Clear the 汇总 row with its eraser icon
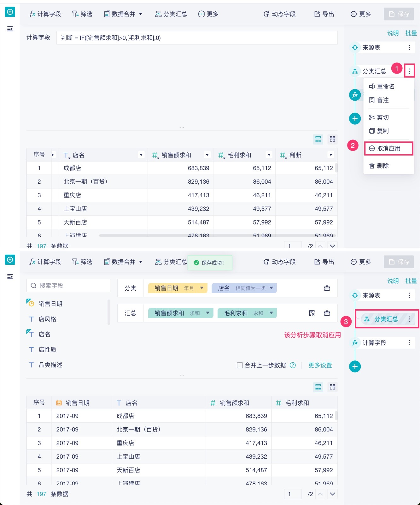Image resolution: width=420 pixels, height=505 pixels. [x=327, y=313]
